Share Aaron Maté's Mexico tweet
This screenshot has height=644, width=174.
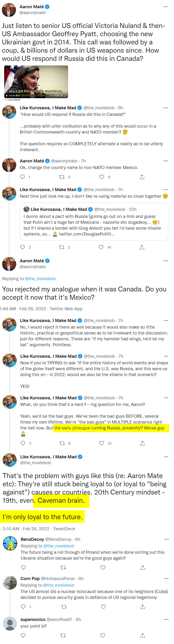tap(142, 177)
